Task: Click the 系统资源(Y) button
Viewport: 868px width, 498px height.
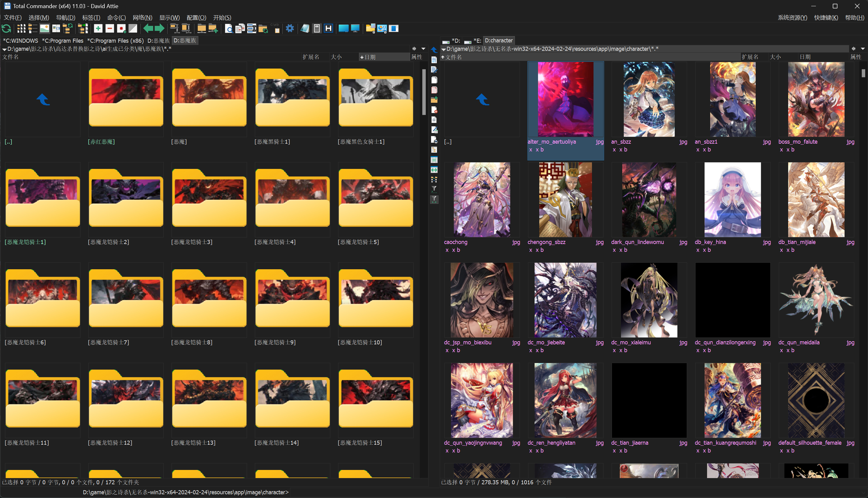Action: click(792, 17)
